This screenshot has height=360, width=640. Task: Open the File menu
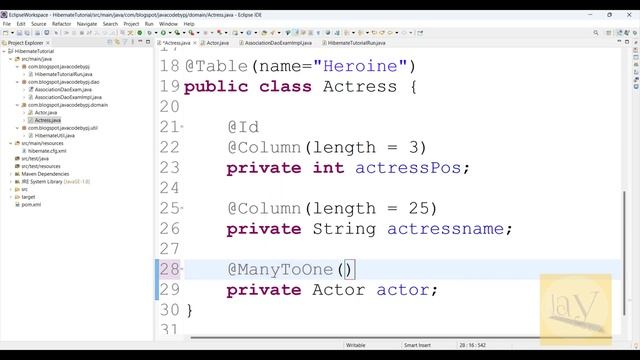point(7,24)
